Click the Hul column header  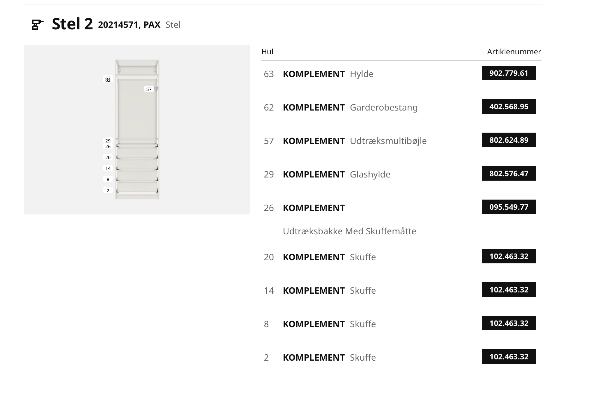[267, 51]
